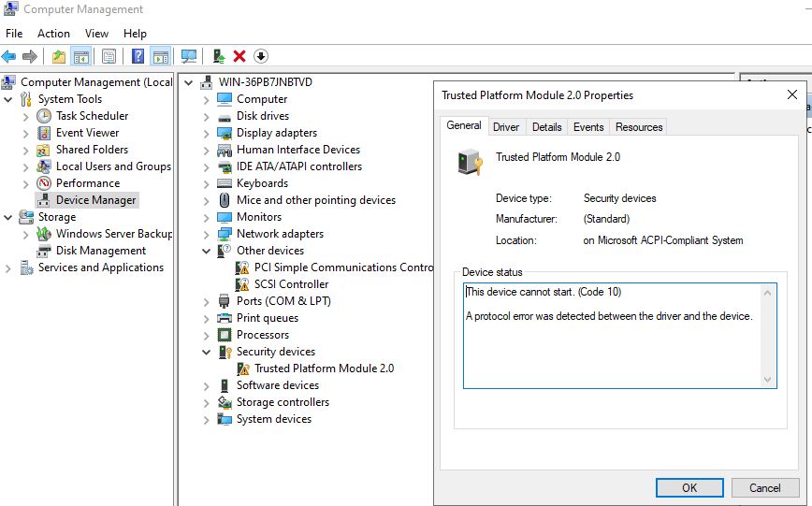Viewport: 812px width, 506px height.
Task: Expand the Services and Applications node
Action: click(x=8, y=267)
